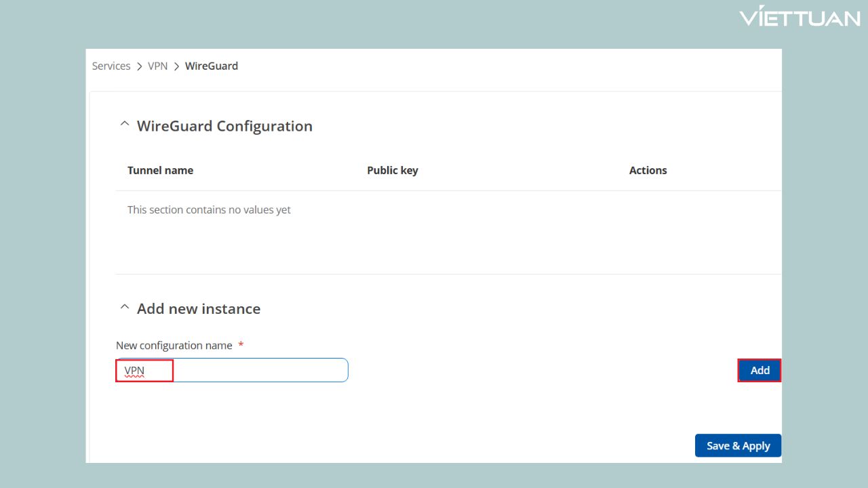The height and width of the screenshot is (488, 868).
Task: Select WireGuard in the breadcrumb trail
Action: pyautogui.click(x=212, y=66)
